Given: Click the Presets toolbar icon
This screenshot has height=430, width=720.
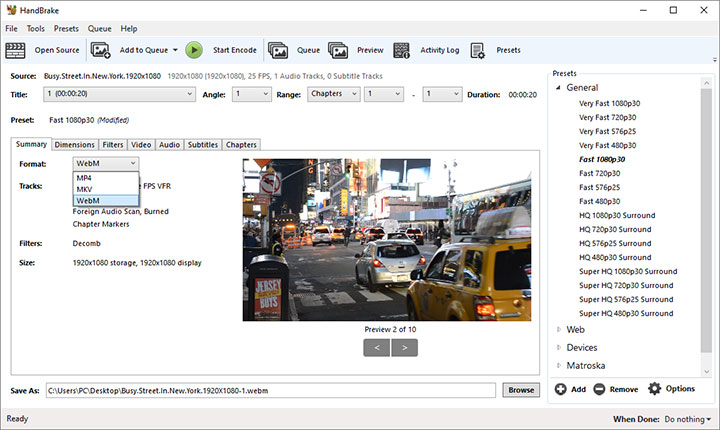Looking at the screenshot, I should click(x=478, y=49).
